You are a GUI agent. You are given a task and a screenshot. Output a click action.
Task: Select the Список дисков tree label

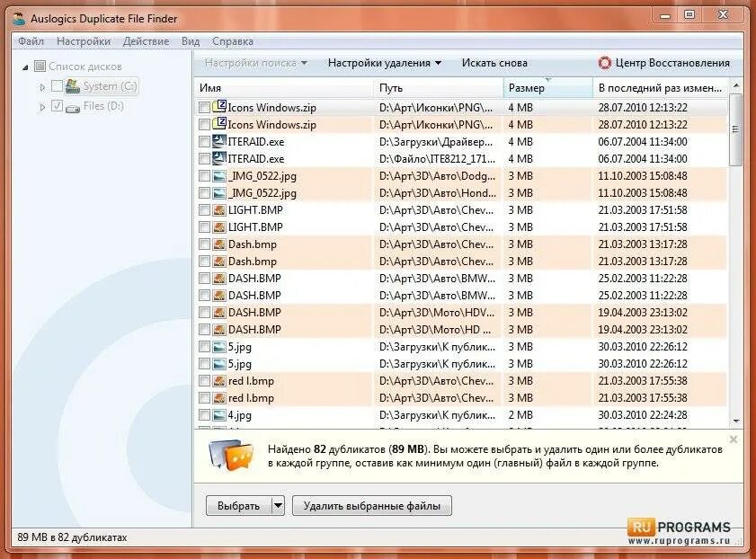[x=85, y=67]
